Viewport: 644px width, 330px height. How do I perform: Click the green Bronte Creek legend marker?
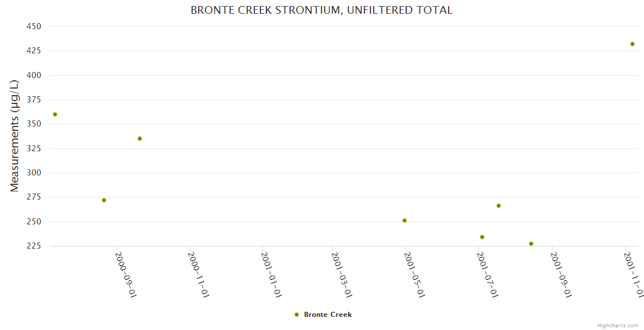(x=297, y=315)
